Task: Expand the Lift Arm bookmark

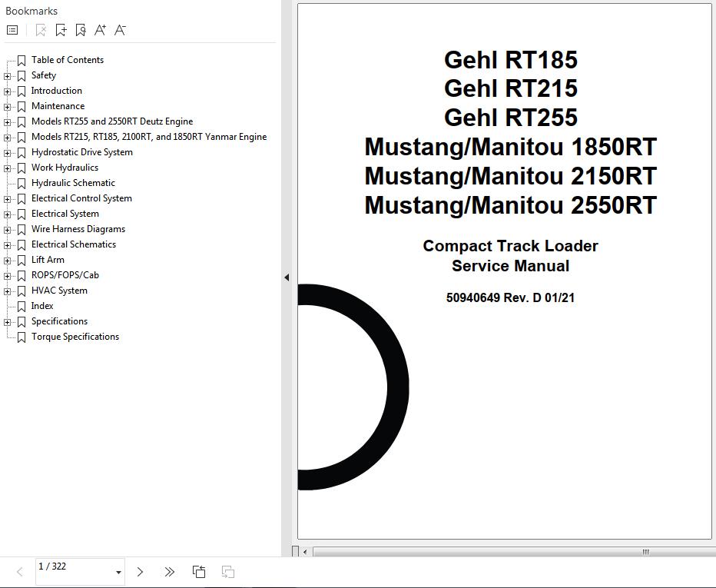Action: 8,261
